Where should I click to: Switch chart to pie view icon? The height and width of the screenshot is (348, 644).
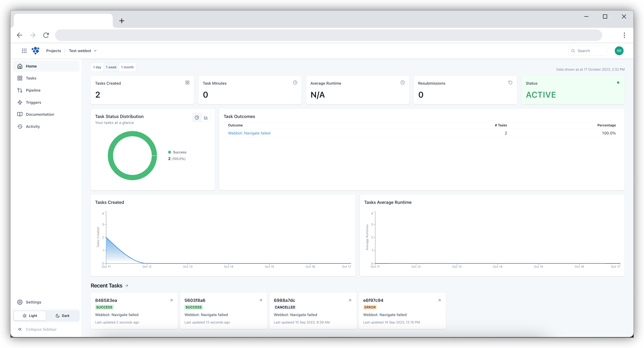[x=197, y=117]
